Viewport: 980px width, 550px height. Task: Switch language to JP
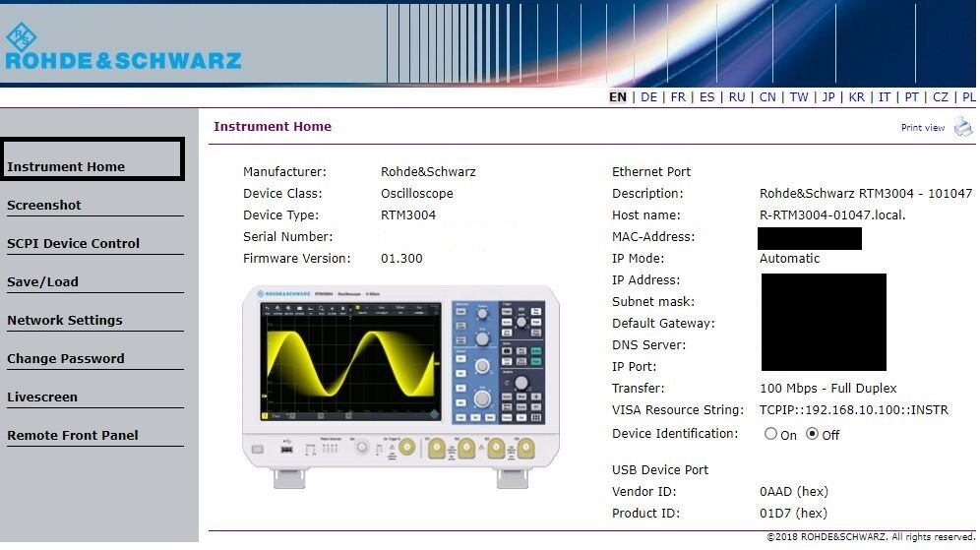pyautogui.click(x=828, y=96)
